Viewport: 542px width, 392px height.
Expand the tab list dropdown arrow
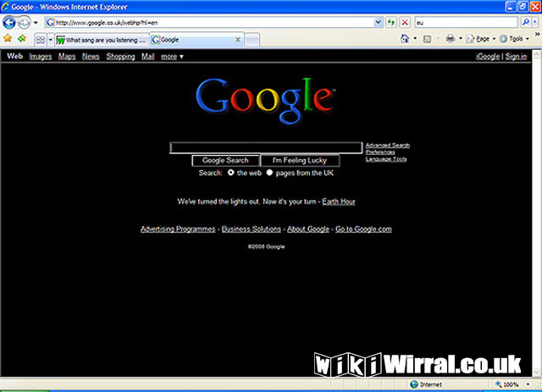coord(50,40)
